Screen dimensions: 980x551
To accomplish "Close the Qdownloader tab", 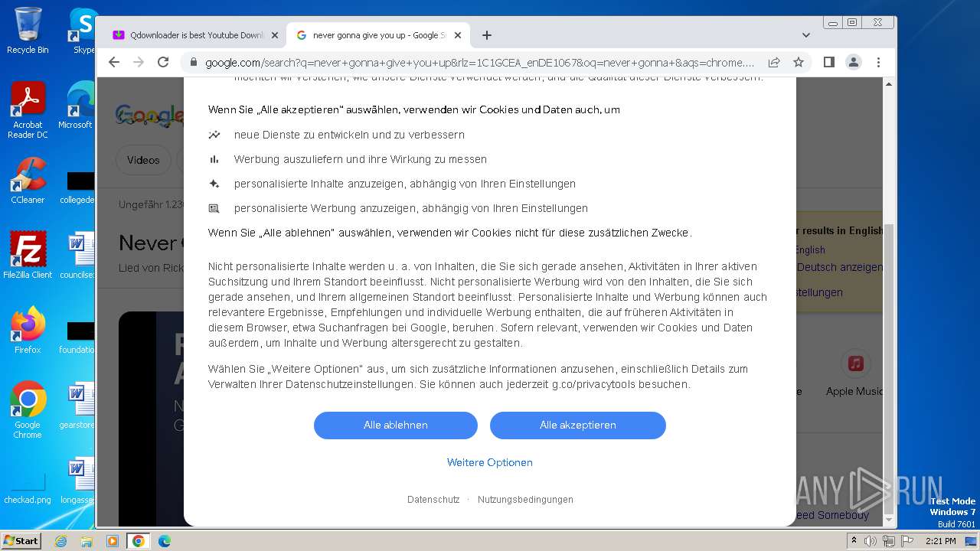I will (x=274, y=35).
